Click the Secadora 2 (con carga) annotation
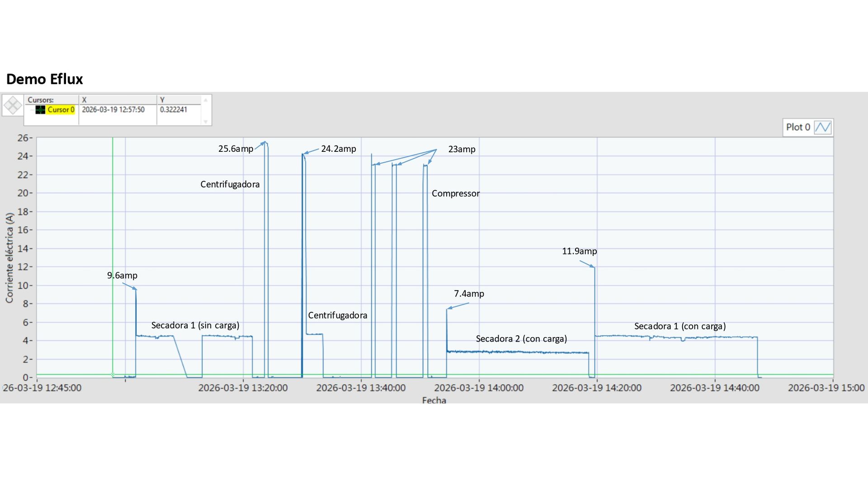Screen dimensions: 868x488 coord(521,339)
